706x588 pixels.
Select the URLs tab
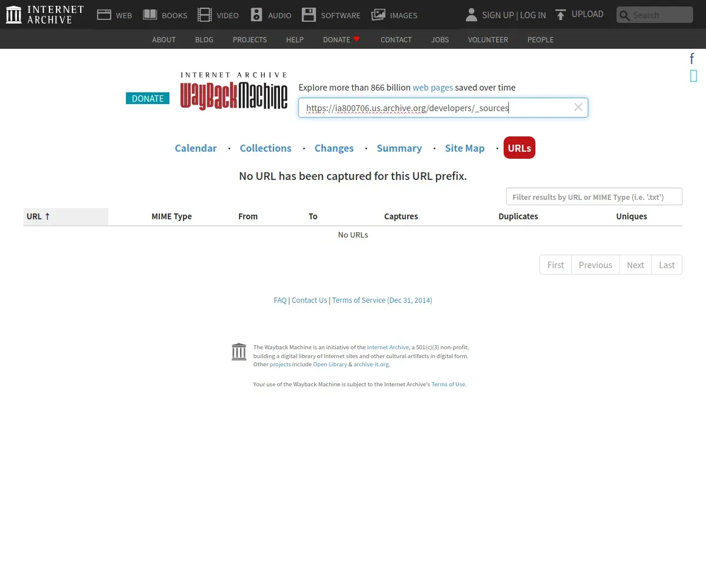519,148
